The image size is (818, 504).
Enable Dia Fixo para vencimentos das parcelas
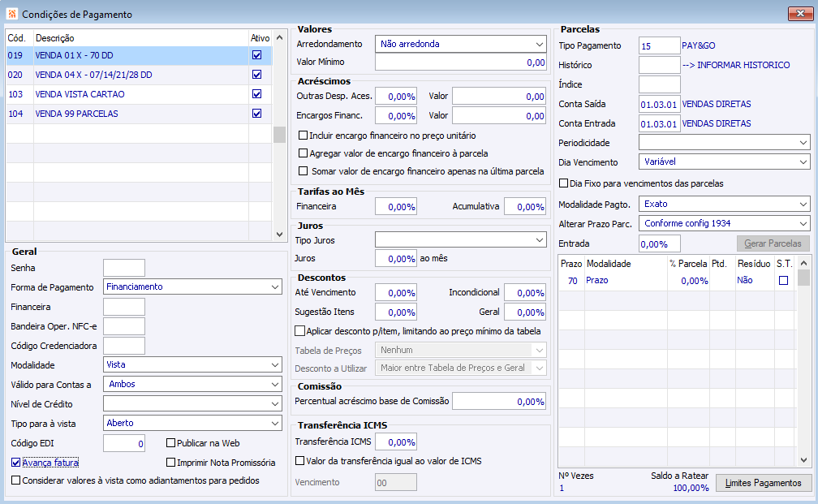pos(564,183)
